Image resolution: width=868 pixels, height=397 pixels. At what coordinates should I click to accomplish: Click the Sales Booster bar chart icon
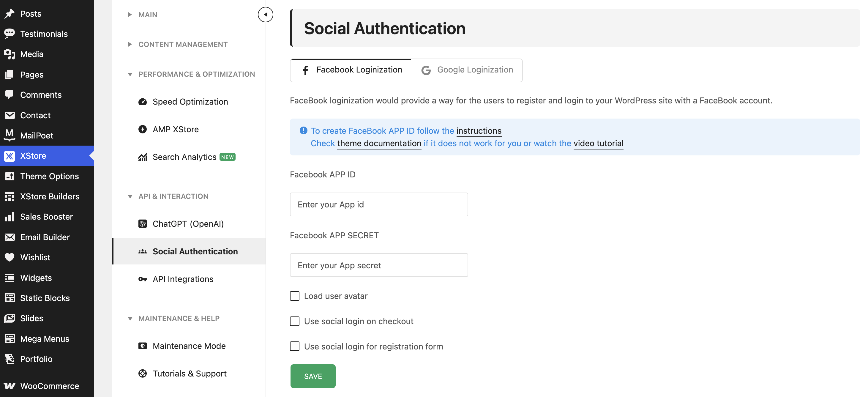(x=10, y=217)
